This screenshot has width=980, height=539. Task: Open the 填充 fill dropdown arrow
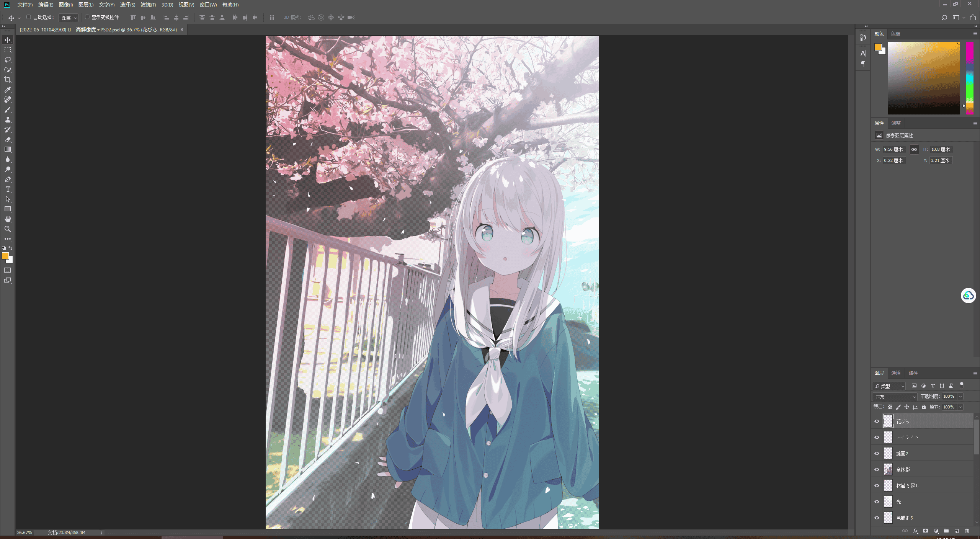(x=960, y=407)
